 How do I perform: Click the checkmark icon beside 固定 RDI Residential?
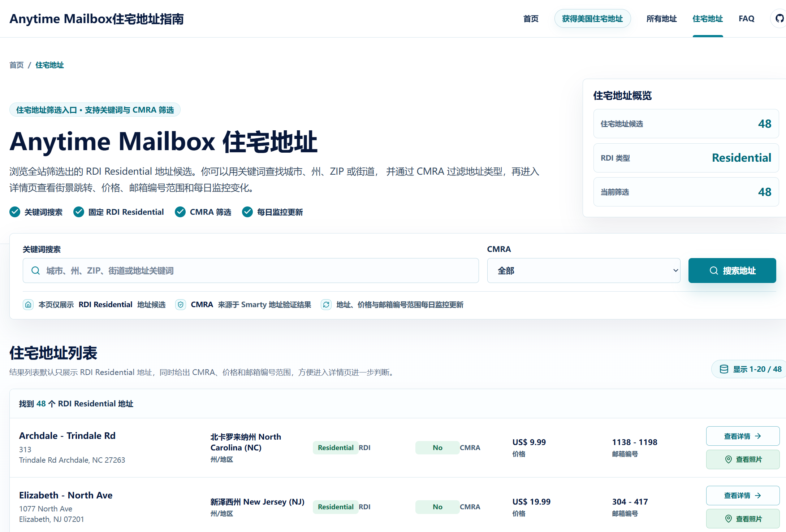tap(79, 212)
